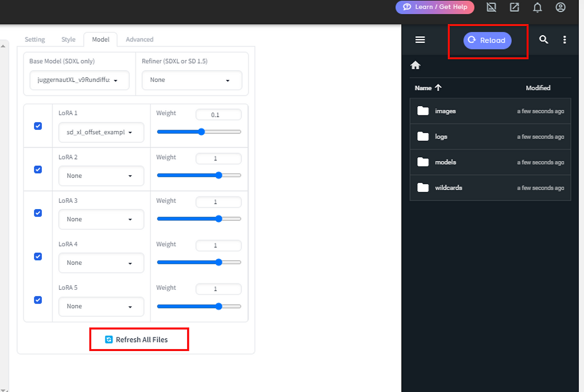Open the LoRA 2 dropdown
Viewport: 584px width, 392px height.
(101, 175)
